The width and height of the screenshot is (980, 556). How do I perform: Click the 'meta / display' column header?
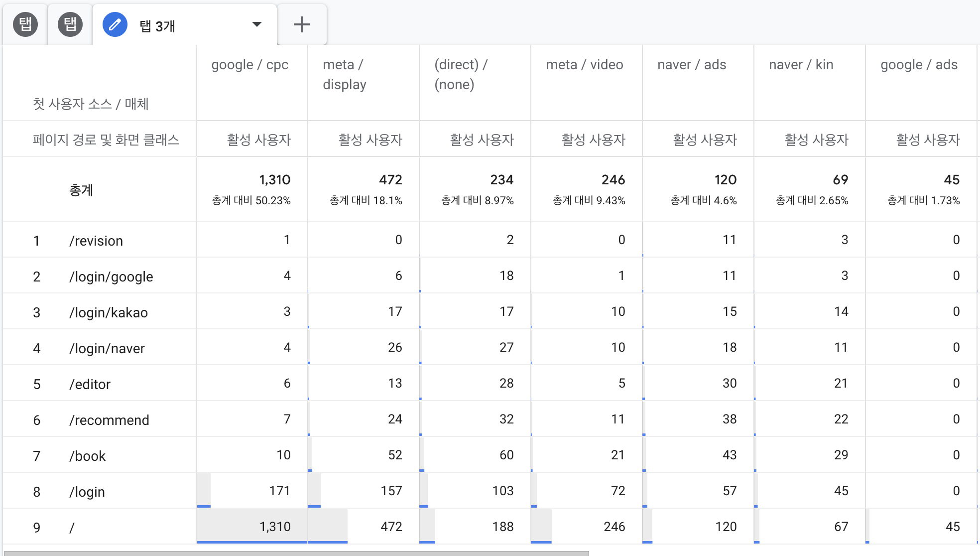point(345,74)
